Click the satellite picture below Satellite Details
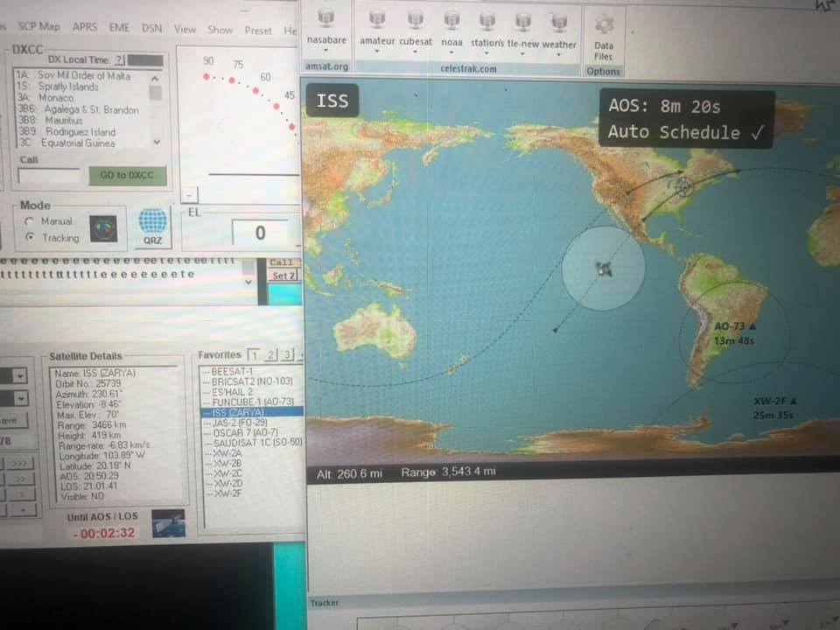Viewport: 840px width, 630px height. pos(168,523)
